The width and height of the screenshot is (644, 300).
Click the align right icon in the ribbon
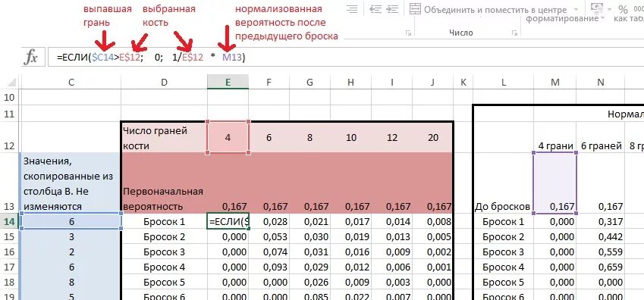(352, 9)
